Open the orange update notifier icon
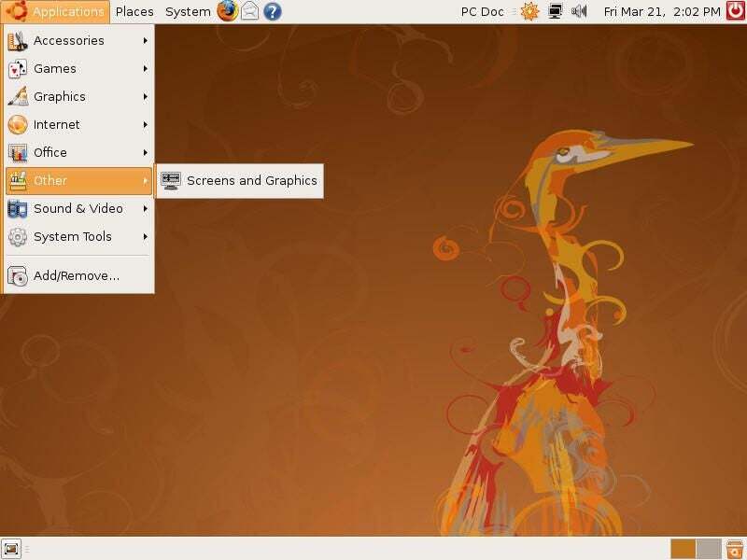The width and height of the screenshot is (747, 560). click(x=529, y=12)
